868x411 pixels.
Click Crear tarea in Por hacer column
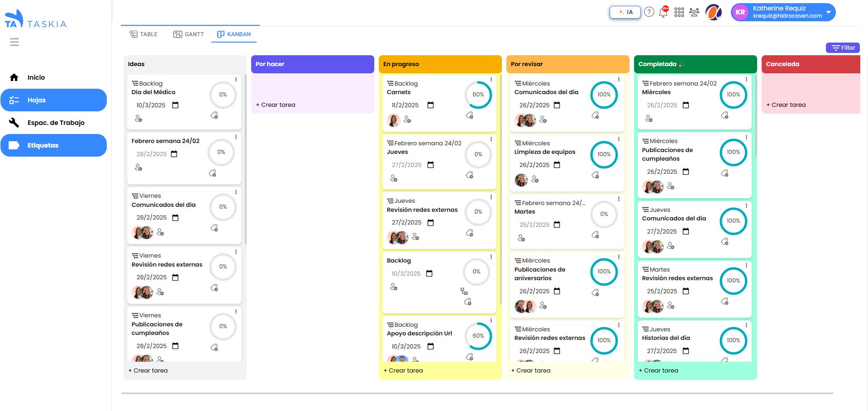point(276,105)
